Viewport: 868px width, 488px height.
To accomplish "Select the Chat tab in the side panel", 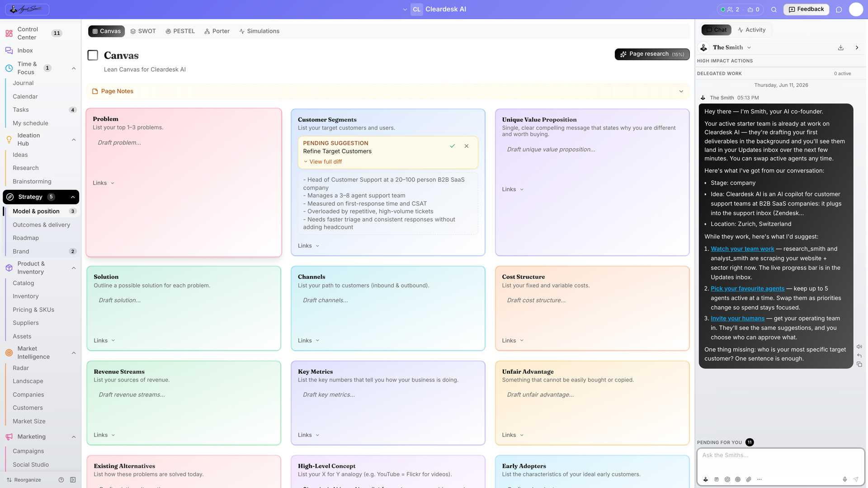I will click(717, 30).
